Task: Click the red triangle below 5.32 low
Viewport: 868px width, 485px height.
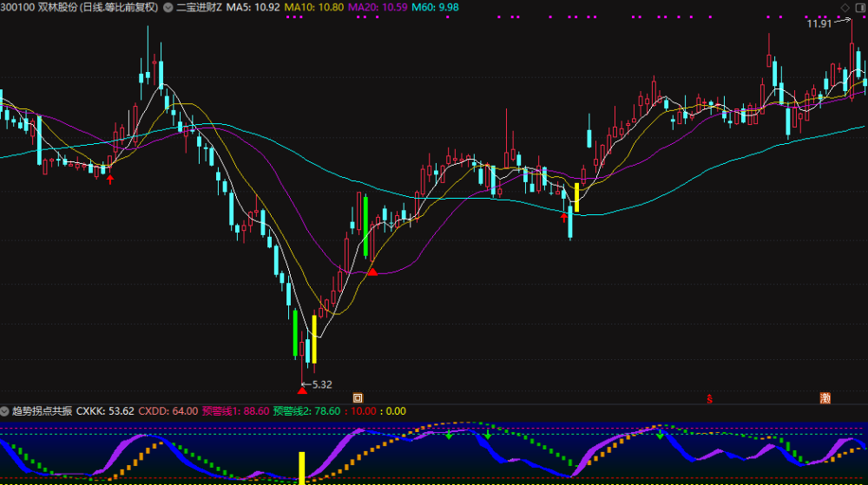Action: pos(302,390)
